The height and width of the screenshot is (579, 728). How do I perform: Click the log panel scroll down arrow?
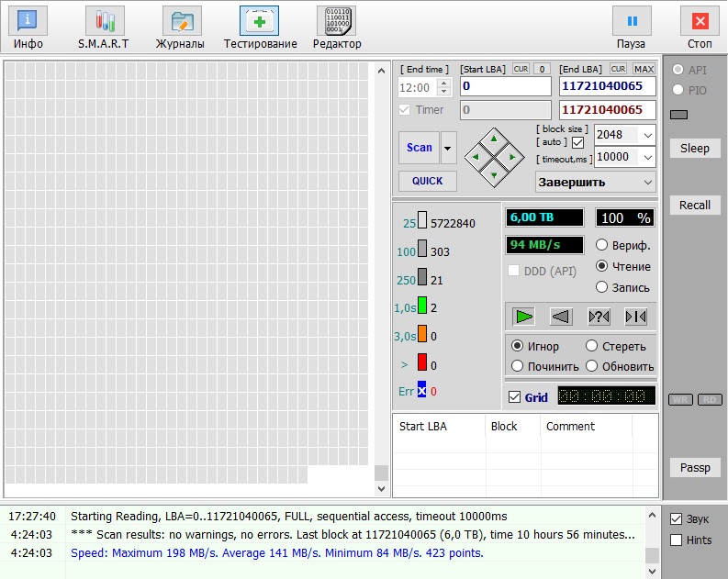click(x=652, y=571)
